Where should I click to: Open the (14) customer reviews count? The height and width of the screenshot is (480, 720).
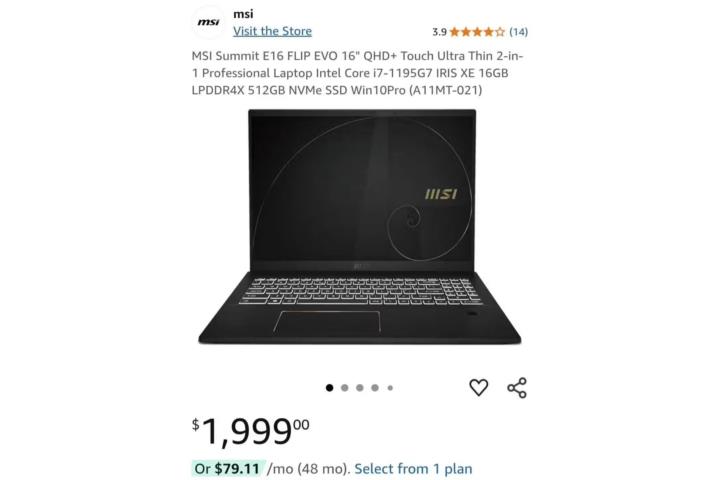pos(518,32)
